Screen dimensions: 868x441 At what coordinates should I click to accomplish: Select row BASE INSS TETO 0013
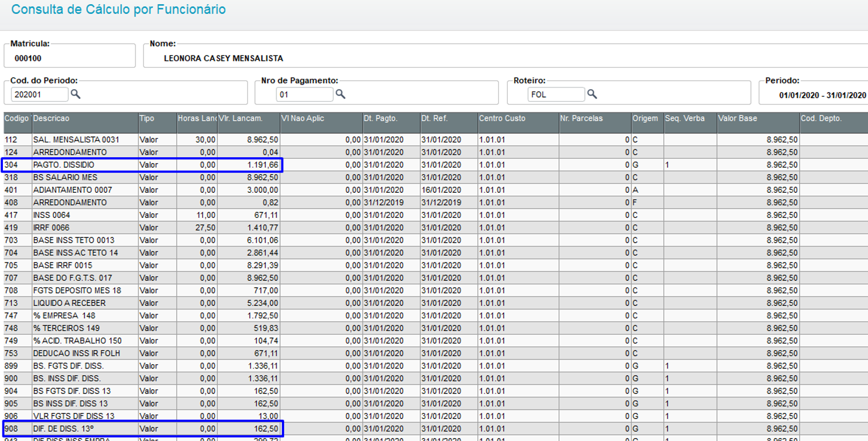coord(436,240)
